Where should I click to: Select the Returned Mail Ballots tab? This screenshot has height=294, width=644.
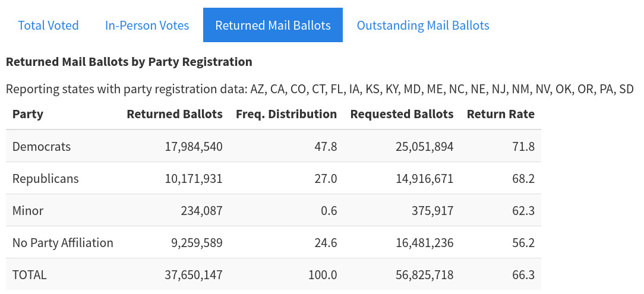273,26
